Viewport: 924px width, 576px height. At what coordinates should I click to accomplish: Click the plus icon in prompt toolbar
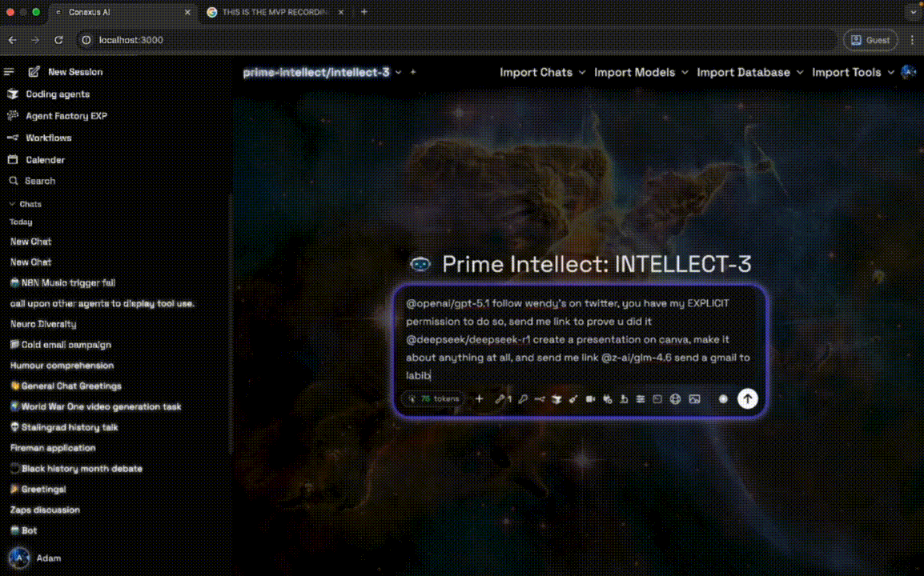click(480, 398)
